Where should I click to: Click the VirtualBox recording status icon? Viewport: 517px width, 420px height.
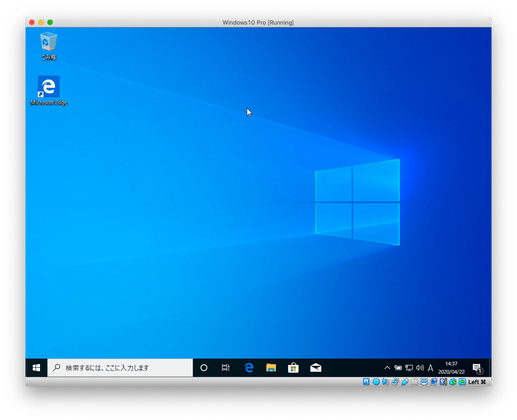pos(434,381)
